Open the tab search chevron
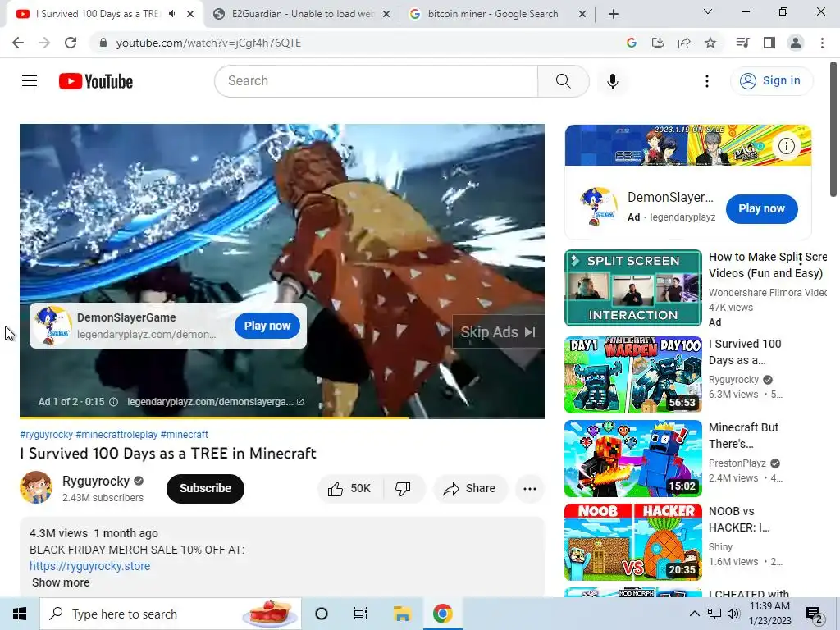The image size is (840, 630). [x=708, y=11]
